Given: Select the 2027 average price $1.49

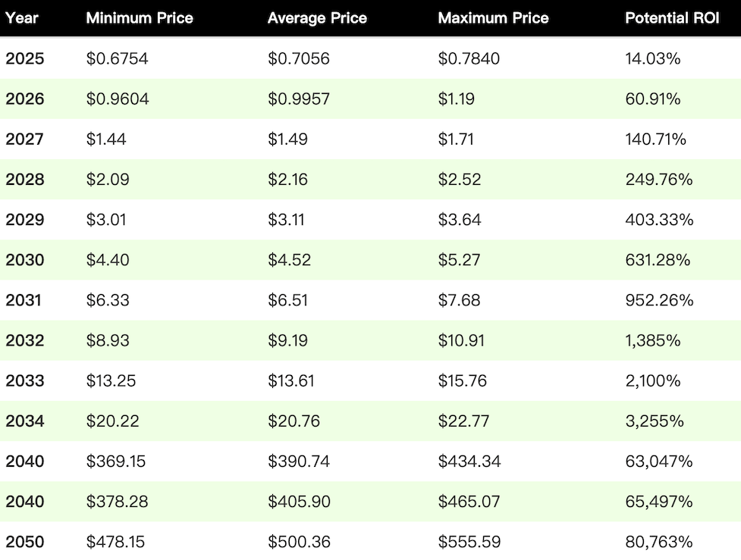Looking at the screenshot, I should (287, 139).
